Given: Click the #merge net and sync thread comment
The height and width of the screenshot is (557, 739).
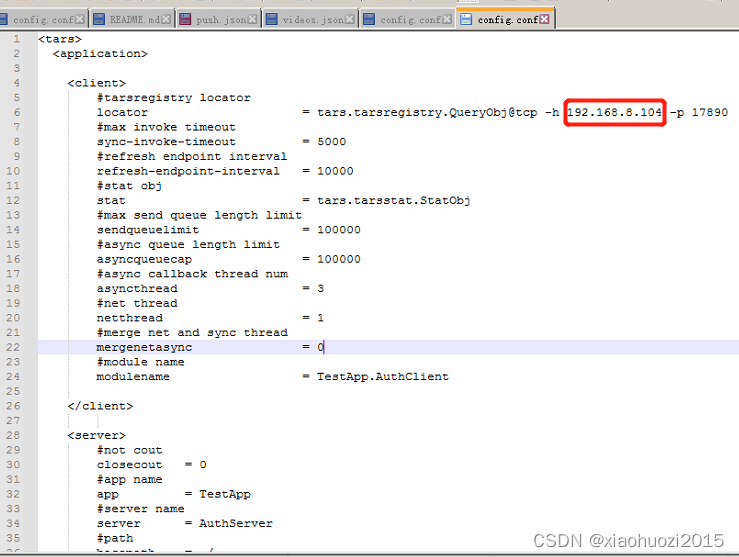Looking at the screenshot, I should click(192, 333).
